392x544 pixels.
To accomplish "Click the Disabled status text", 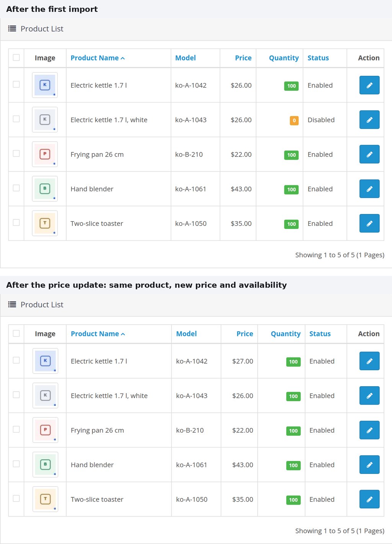I will point(321,120).
